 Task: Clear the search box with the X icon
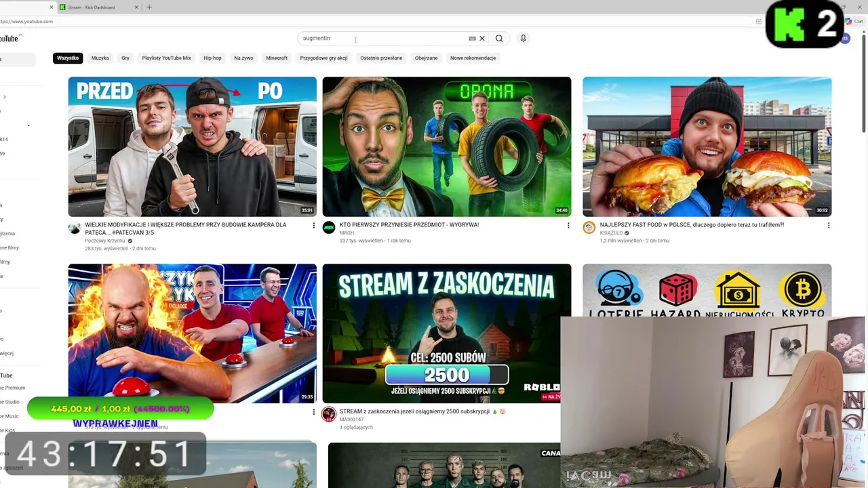click(x=482, y=39)
